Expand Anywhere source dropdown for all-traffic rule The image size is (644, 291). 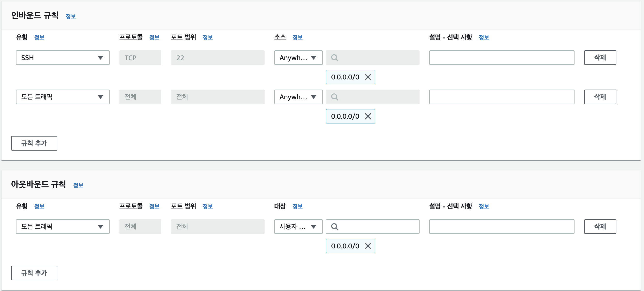point(298,97)
